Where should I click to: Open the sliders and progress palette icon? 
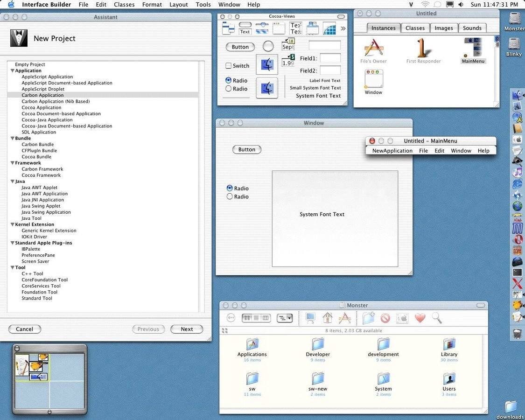tap(262, 28)
